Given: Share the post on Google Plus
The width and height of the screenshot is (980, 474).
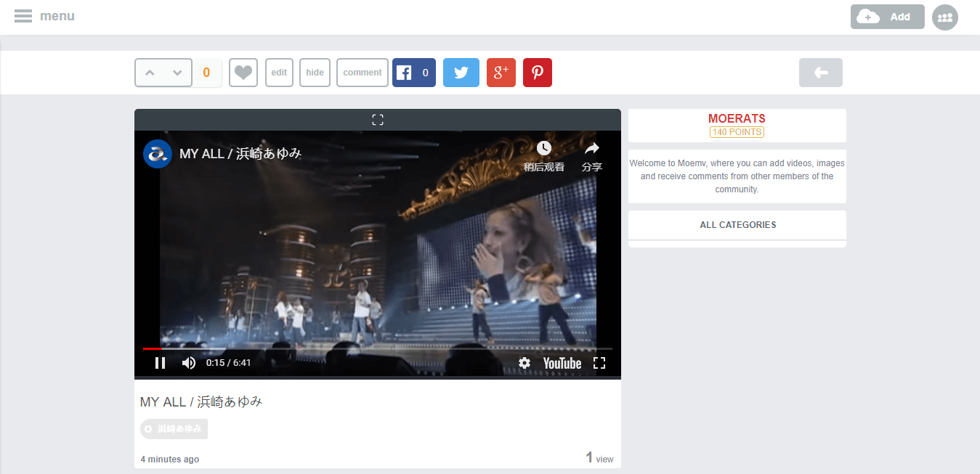Looking at the screenshot, I should (x=501, y=73).
